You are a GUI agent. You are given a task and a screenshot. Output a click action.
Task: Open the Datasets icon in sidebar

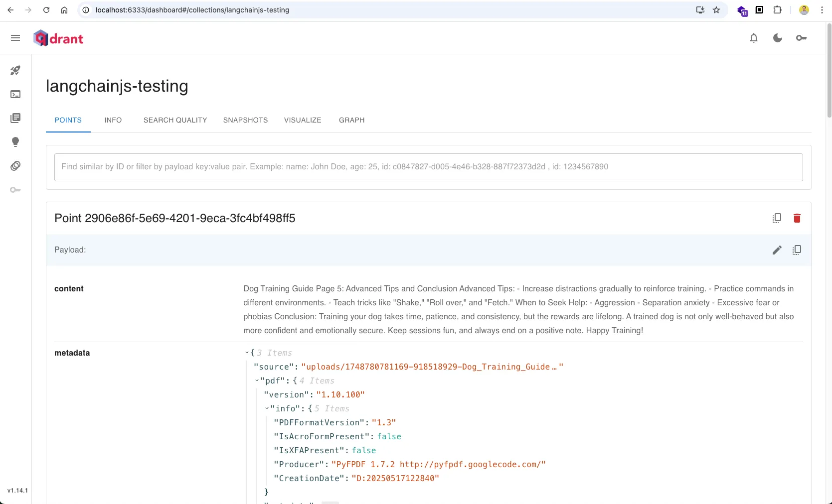[15, 166]
